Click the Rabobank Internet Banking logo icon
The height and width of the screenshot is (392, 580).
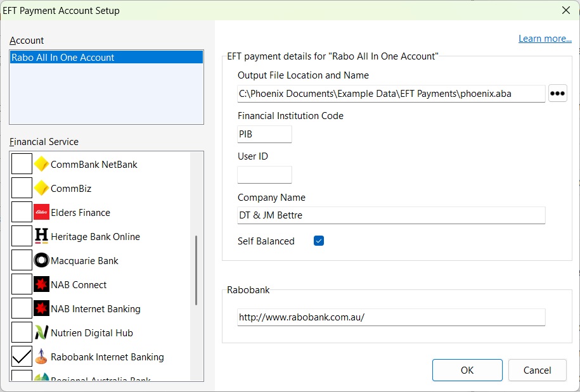(x=41, y=357)
